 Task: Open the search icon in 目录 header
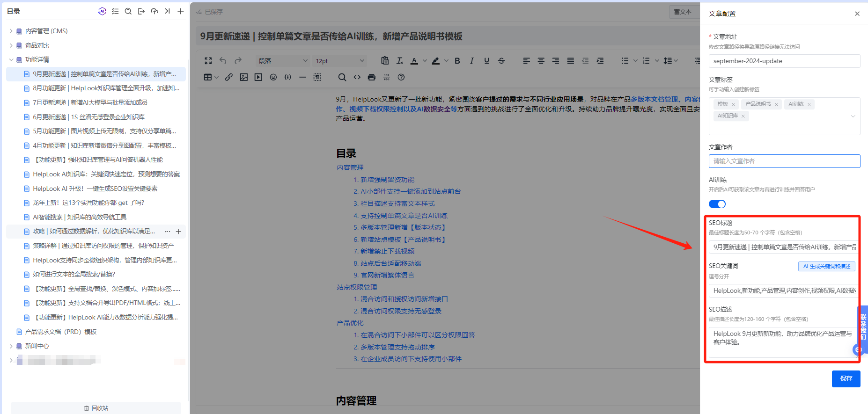click(128, 11)
